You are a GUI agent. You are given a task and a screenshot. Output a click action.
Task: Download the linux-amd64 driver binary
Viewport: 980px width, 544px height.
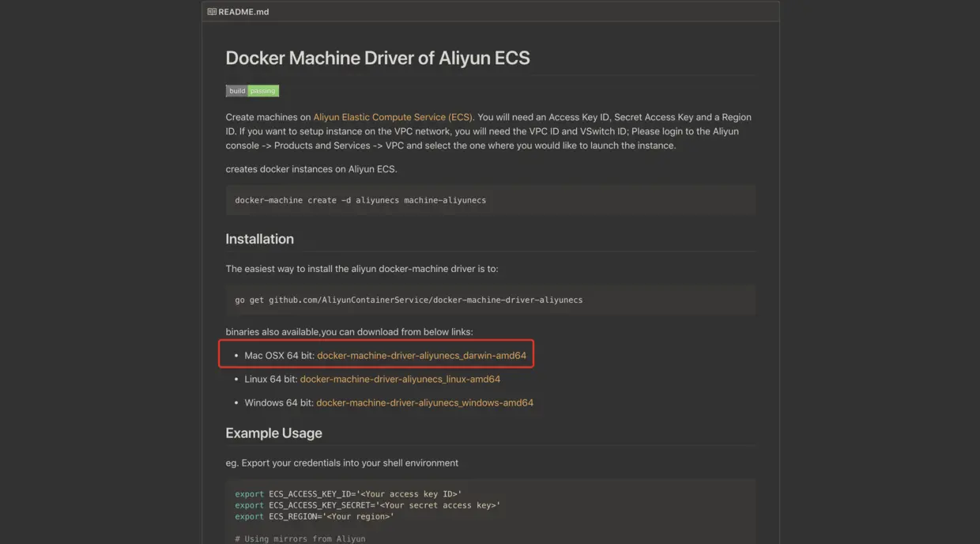point(400,380)
